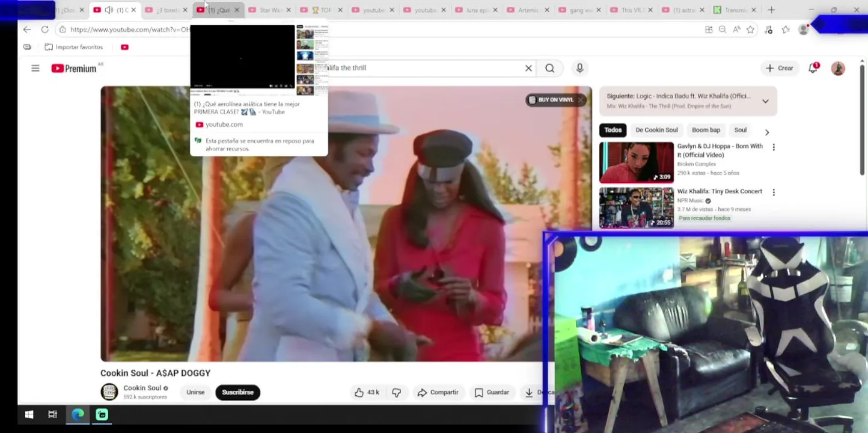This screenshot has height=433, width=868.
Task: Mute the playing tab via speaker icon
Action: pyautogui.click(x=109, y=10)
